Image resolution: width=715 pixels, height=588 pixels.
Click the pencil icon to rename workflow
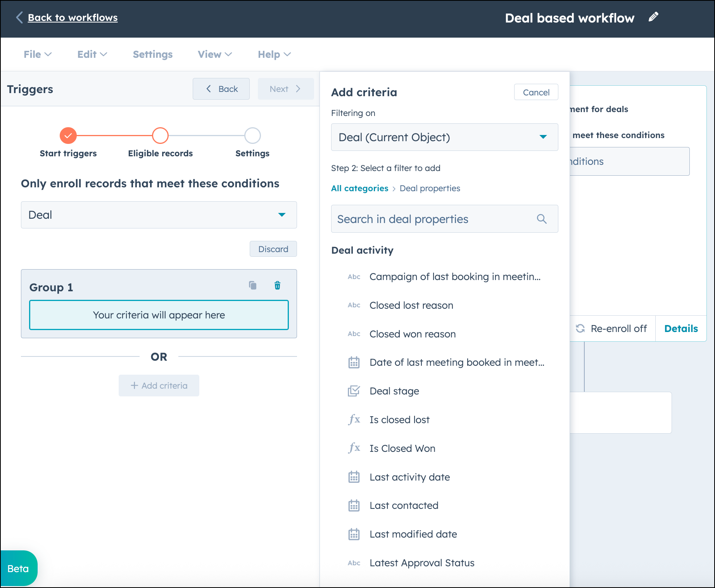[x=653, y=17]
